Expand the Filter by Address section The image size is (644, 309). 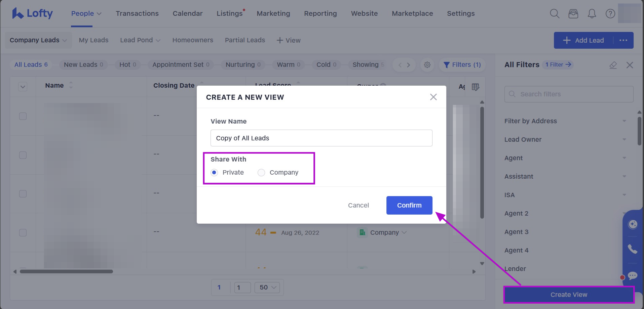click(565, 121)
